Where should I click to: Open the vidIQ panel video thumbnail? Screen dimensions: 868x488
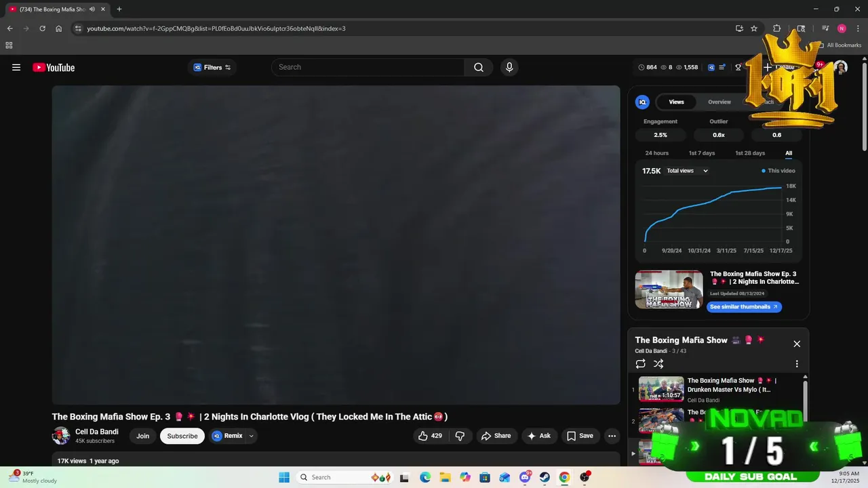pyautogui.click(x=669, y=289)
